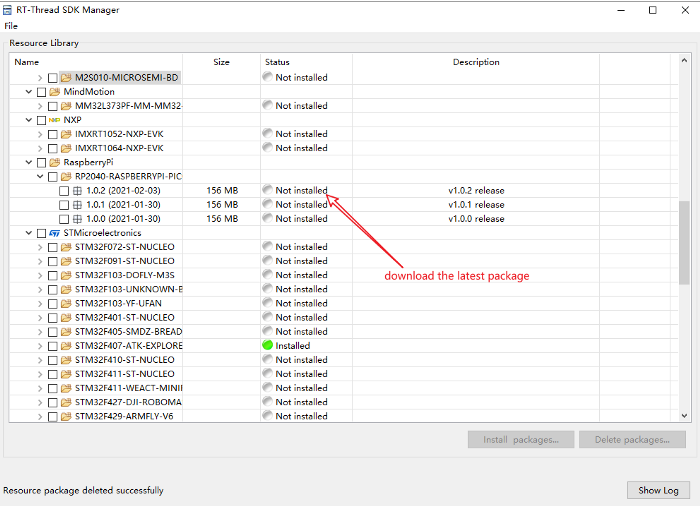Click the STM32F401-ST-NUCLEO folder icon

(66, 318)
